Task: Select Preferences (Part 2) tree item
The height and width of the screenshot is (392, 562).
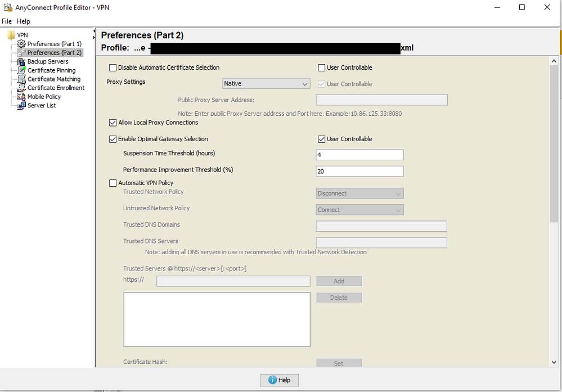Action: click(55, 53)
